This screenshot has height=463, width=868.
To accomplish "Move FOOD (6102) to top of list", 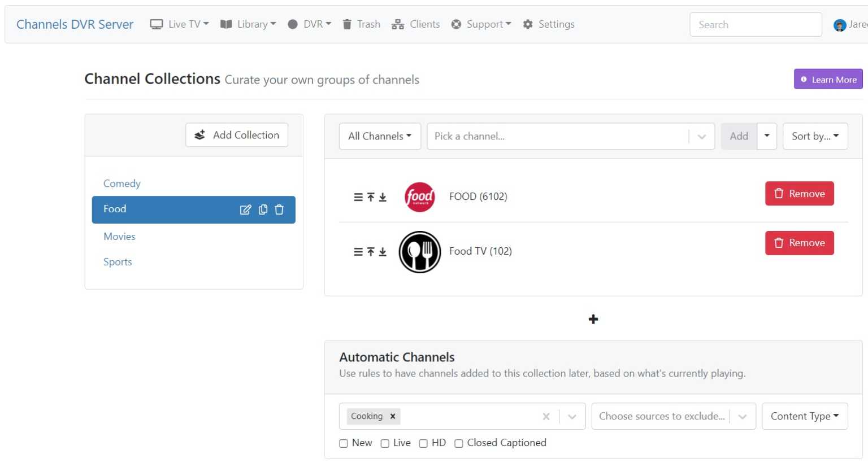I will click(370, 196).
